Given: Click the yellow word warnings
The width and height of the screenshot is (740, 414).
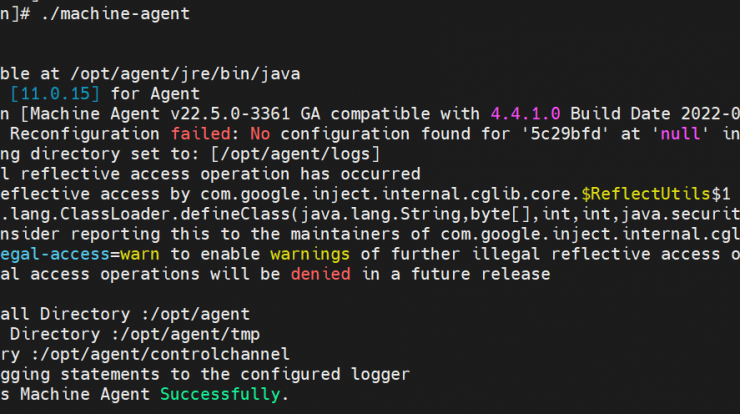Looking at the screenshot, I should [310, 254].
